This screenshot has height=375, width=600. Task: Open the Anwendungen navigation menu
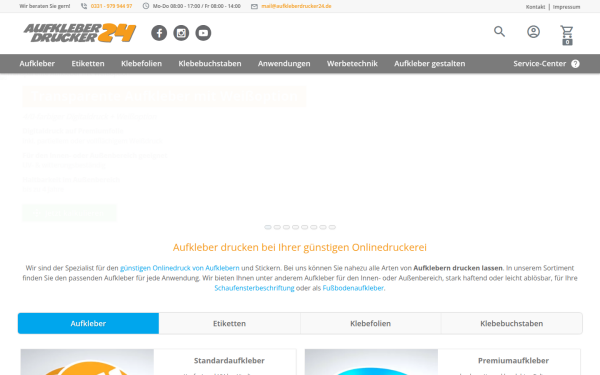[x=284, y=64]
